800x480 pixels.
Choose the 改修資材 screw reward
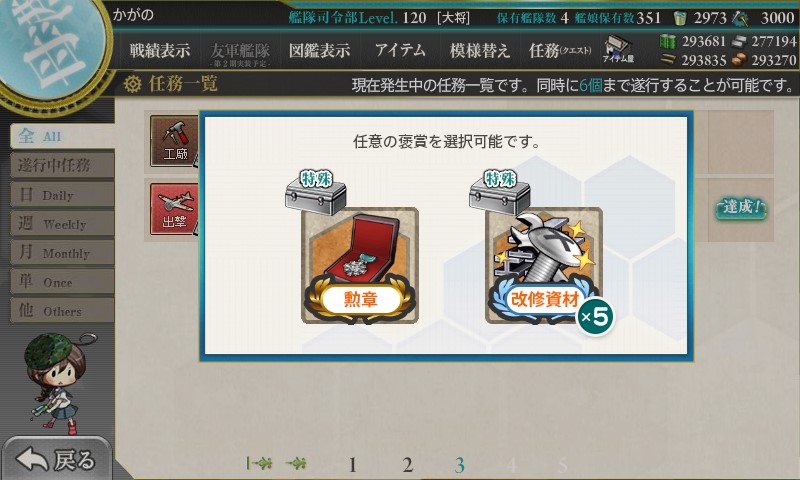click(544, 265)
